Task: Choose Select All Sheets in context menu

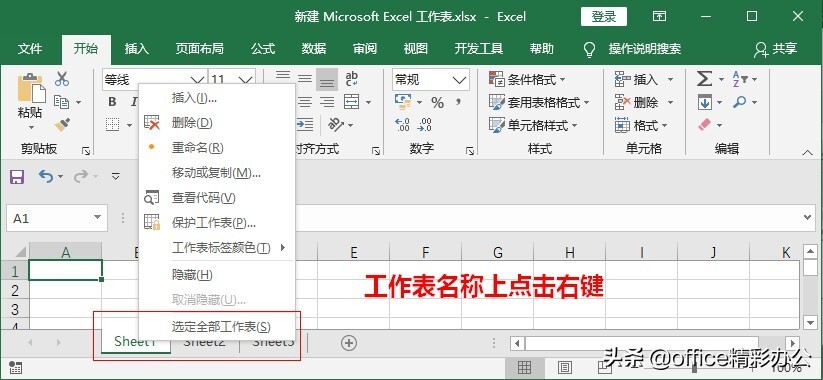Action: click(216, 327)
